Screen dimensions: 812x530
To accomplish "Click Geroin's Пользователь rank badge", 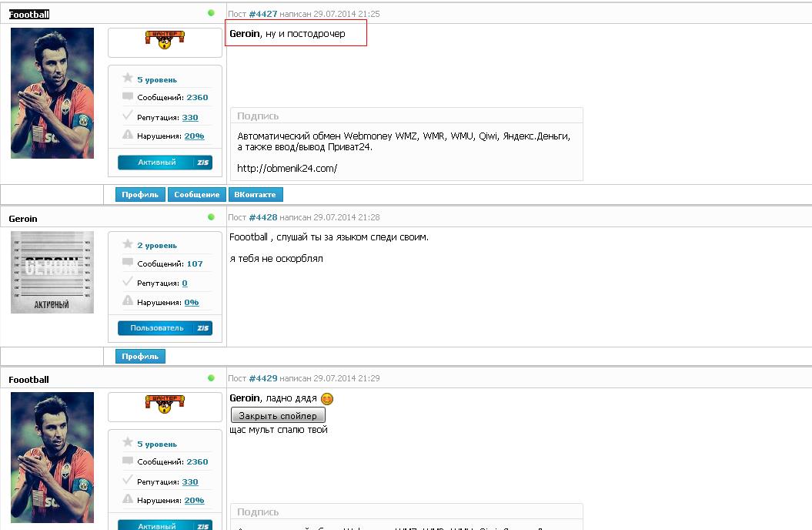I will (165, 328).
